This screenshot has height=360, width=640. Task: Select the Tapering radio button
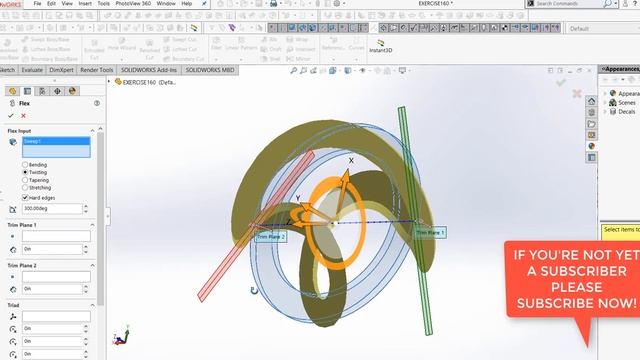[25, 180]
